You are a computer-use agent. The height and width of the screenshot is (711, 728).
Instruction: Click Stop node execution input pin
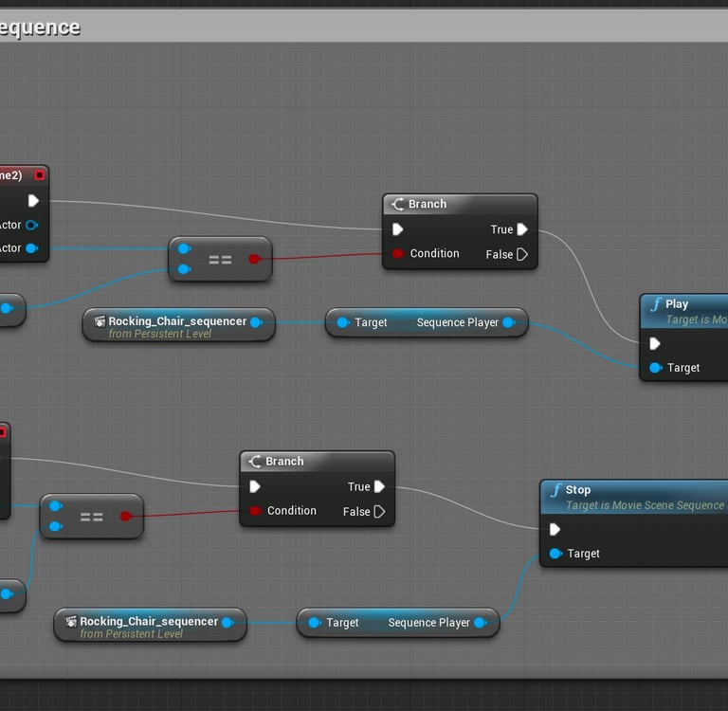click(555, 529)
